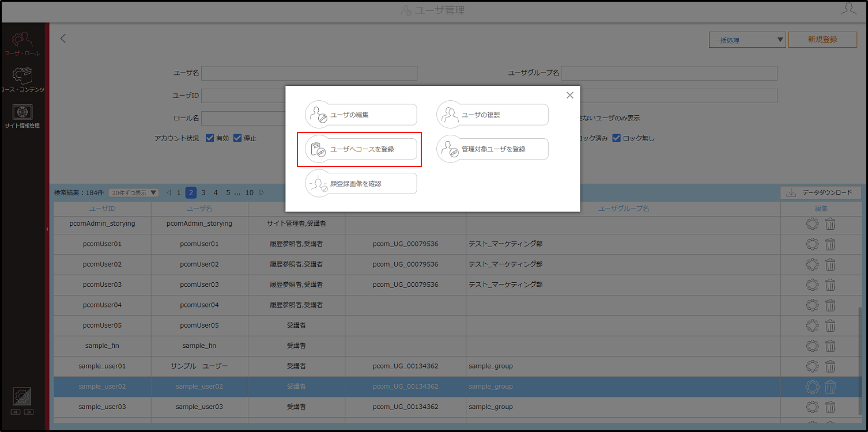Screen dimensions: 868x432
Task: Click the sidebar expand right-arrow button
Action: (29, 412)
